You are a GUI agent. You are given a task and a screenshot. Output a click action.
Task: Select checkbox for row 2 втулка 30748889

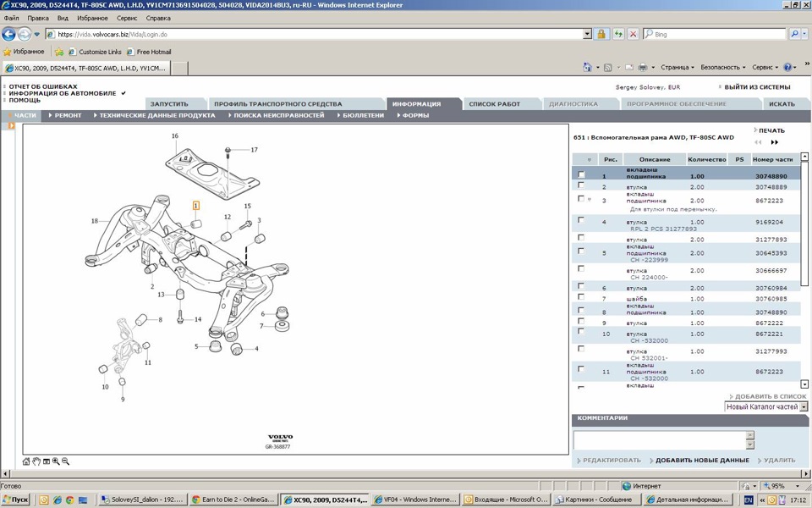point(581,185)
